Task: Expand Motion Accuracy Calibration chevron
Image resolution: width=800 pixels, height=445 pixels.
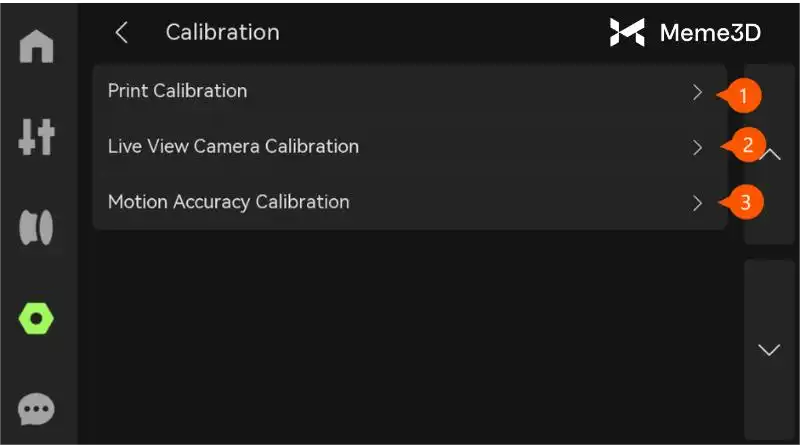Action: click(698, 203)
